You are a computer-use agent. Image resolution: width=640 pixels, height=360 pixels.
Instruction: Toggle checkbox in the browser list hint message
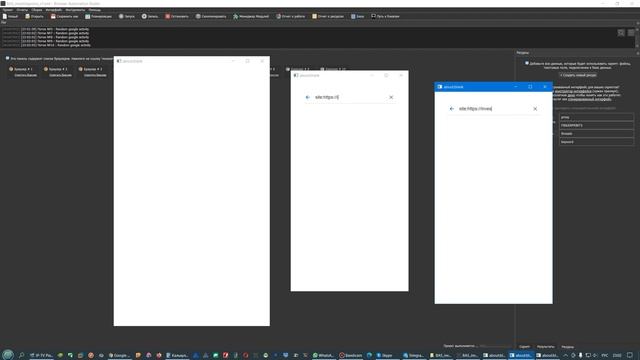(x=7, y=58)
